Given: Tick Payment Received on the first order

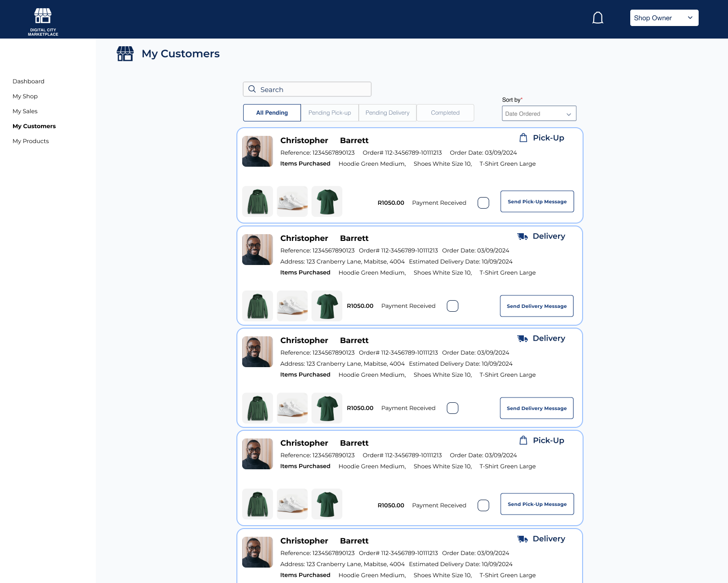Looking at the screenshot, I should (x=483, y=203).
